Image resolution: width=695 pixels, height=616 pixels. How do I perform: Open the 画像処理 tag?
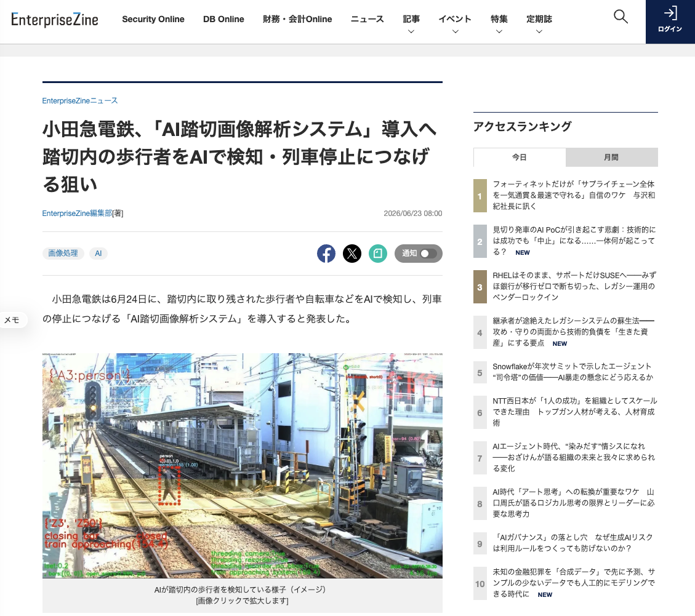click(63, 253)
